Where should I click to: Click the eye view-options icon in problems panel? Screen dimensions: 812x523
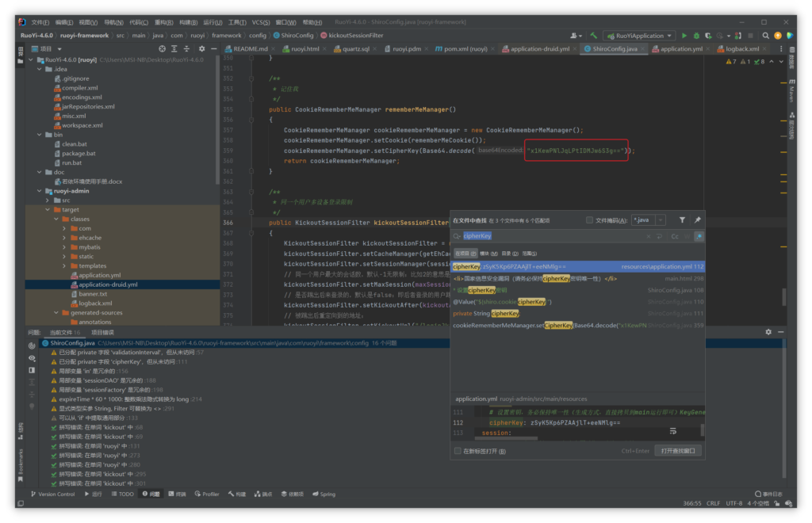32,358
